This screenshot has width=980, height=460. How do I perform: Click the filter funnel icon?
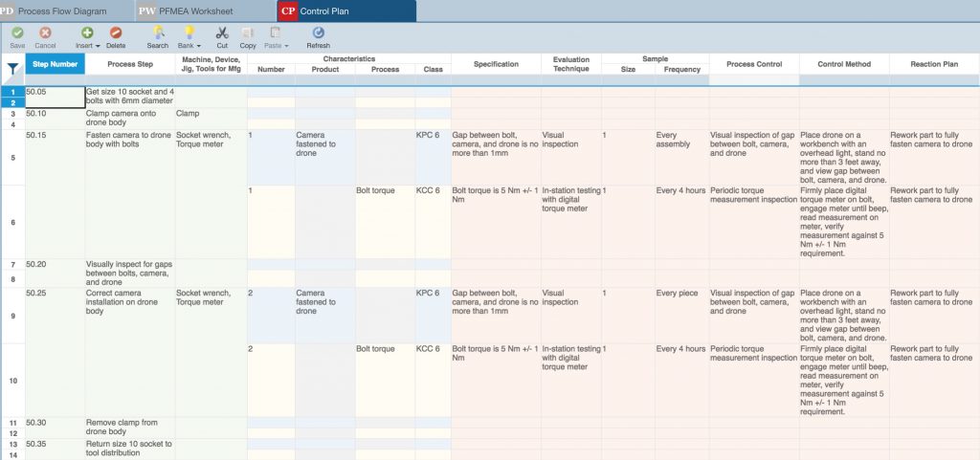click(x=12, y=69)
